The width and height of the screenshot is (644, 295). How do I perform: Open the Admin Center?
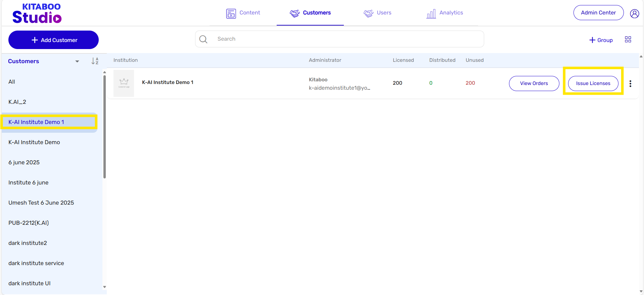(x=598, y=13)
